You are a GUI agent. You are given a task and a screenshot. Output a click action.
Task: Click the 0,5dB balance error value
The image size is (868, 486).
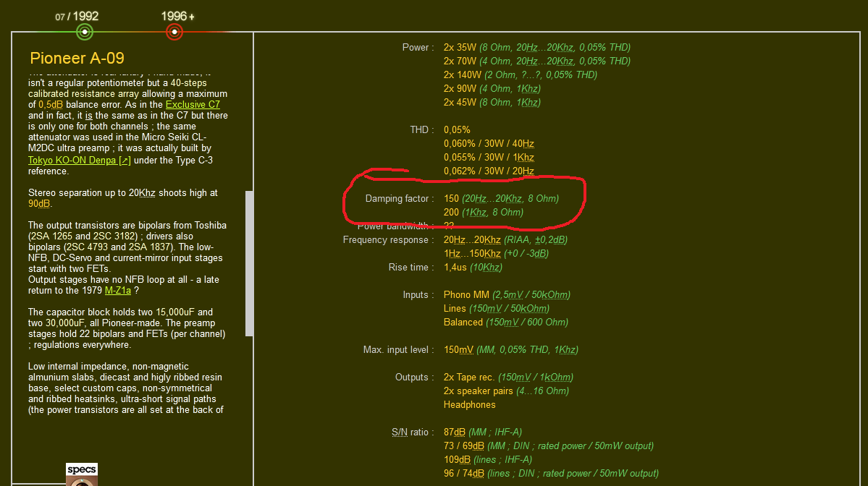(51, 104)
